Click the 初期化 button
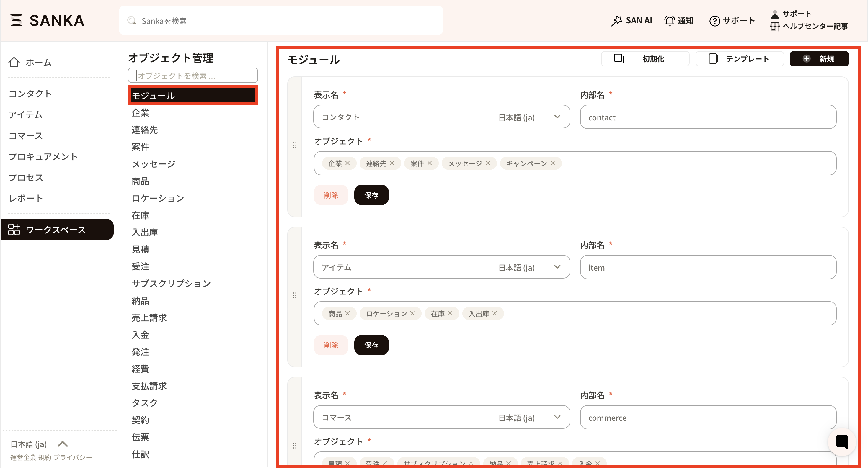The image size is (868, 468). [645, 59]
